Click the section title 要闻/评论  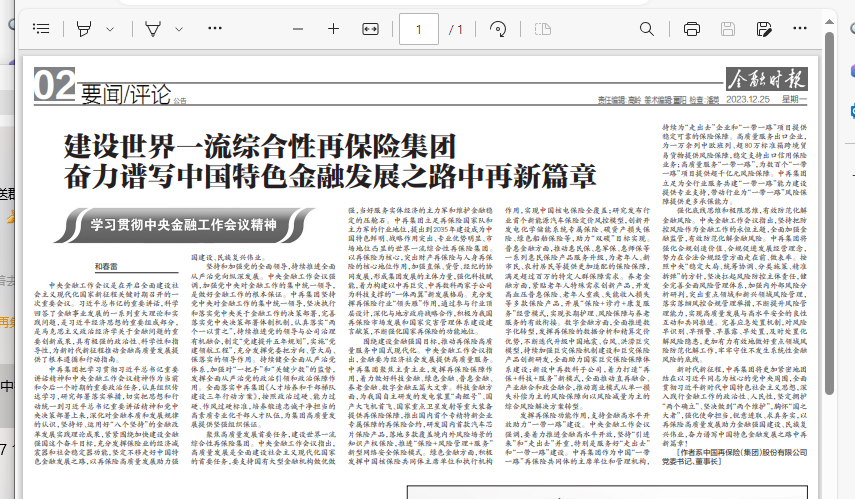[126, 94]
